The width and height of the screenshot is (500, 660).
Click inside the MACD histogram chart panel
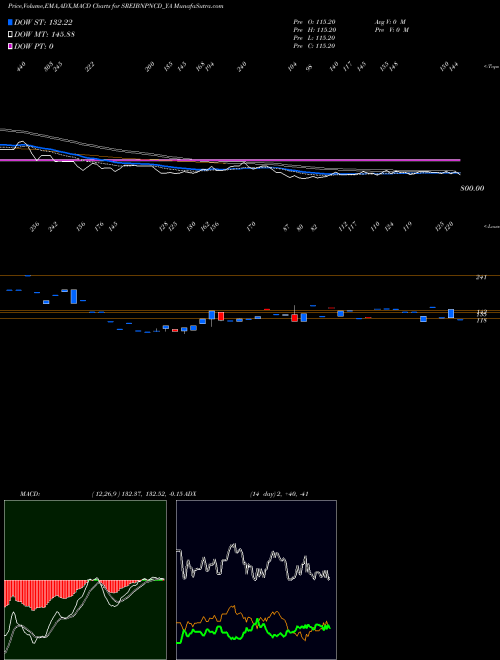coord(85,580)
